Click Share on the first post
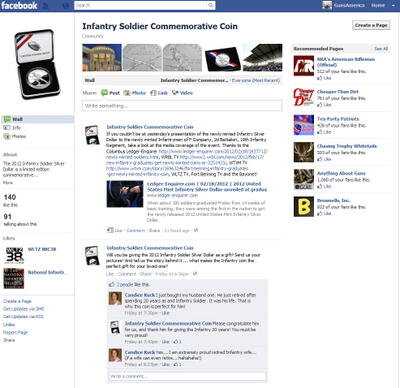 155,230
